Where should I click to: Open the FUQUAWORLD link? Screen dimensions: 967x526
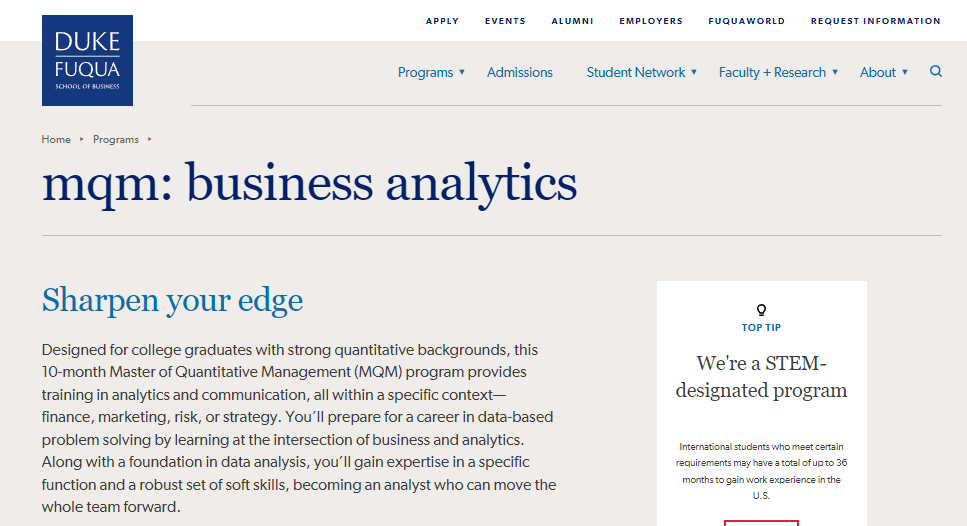coord(747,21)
